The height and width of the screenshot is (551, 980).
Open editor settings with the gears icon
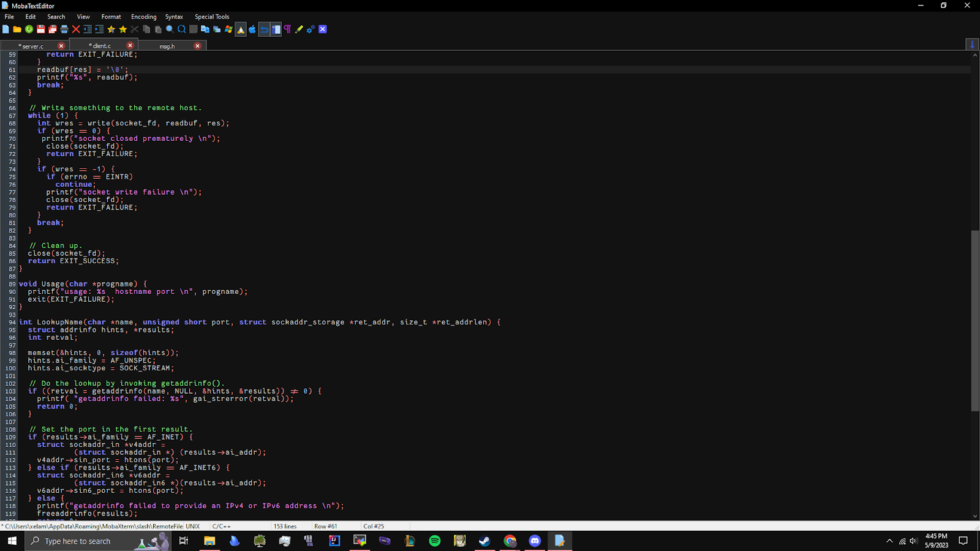309,29
